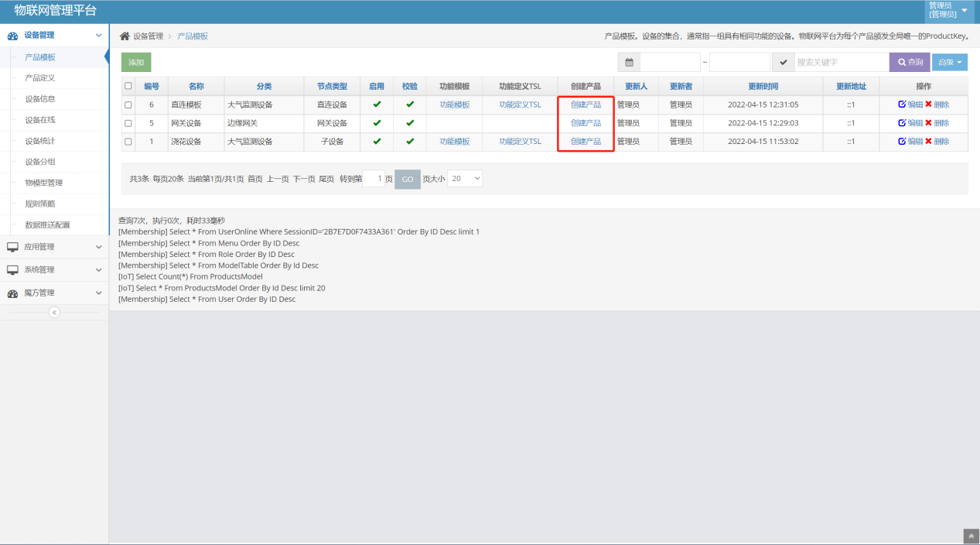Open 规则策略 in the sidebar
This screenshot has width=980, height=545.
tap(40, 204)
